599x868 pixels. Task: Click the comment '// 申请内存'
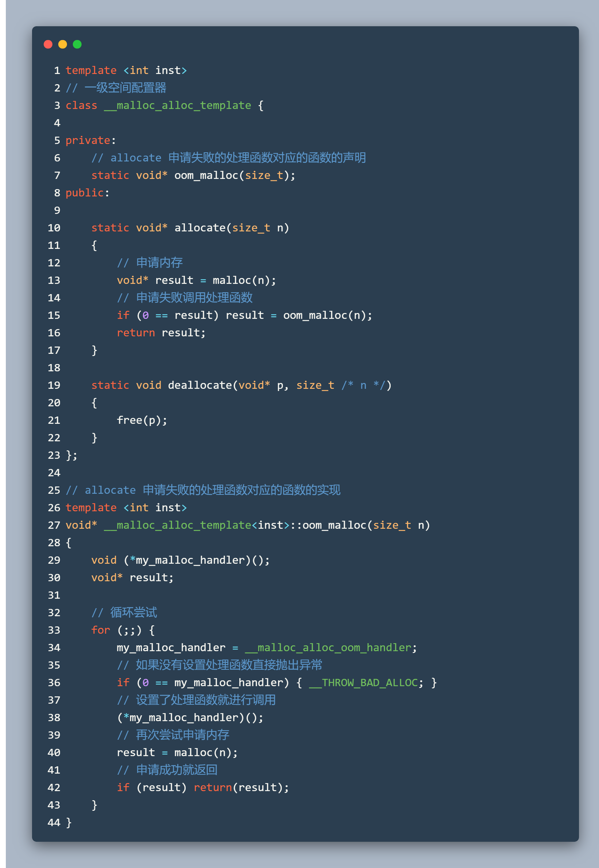(x=150, y=263)
